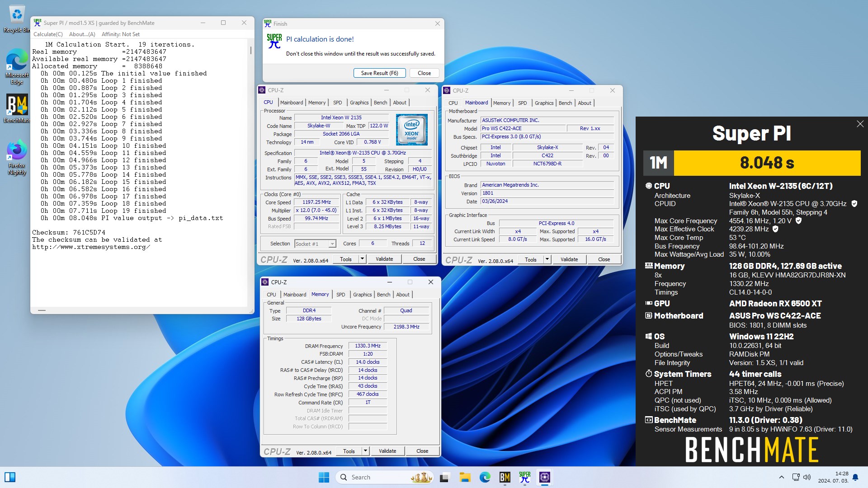The height and width of the screenshot is (488, 868).
Task: Switch to Mainboard tab in CPU-Z CPU window
Action: [292, 103]
